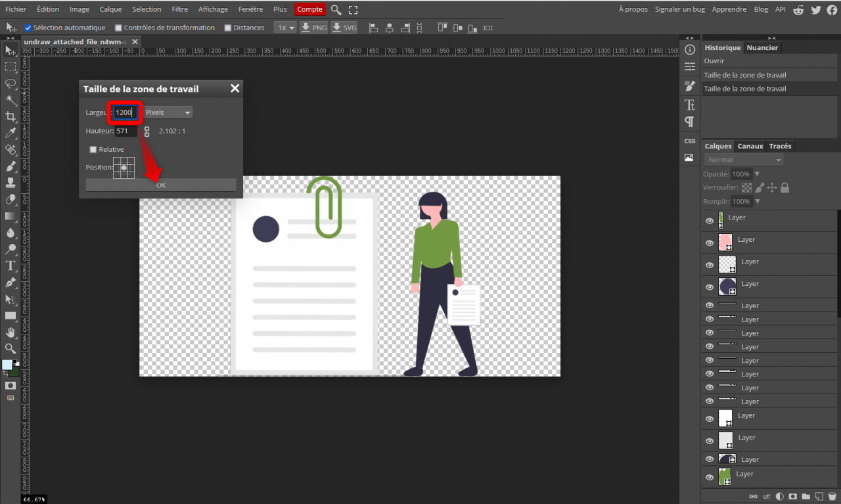
Task: Enable Contrôles de transformation checkbox
Action: 119,28
